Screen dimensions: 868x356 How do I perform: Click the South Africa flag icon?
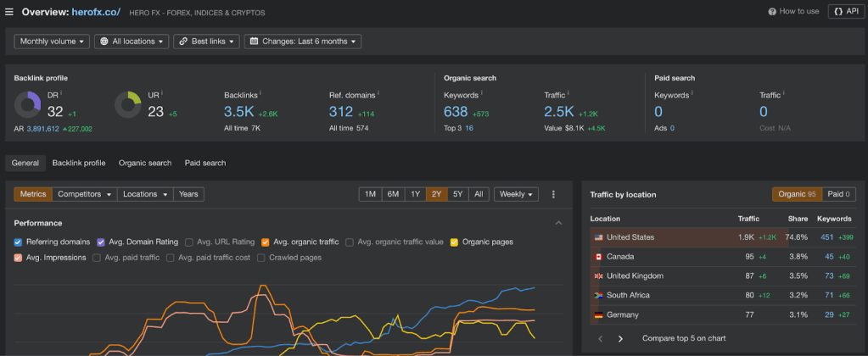598,295
